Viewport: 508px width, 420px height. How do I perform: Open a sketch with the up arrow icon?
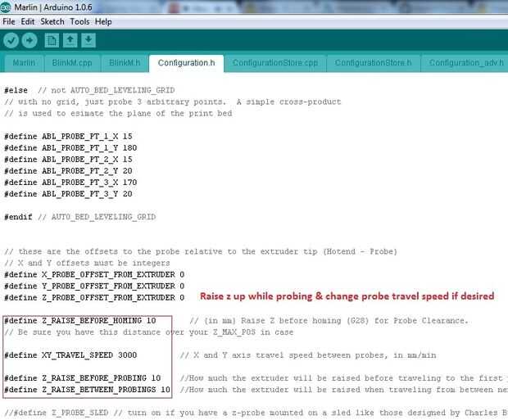tap(70, 40)
